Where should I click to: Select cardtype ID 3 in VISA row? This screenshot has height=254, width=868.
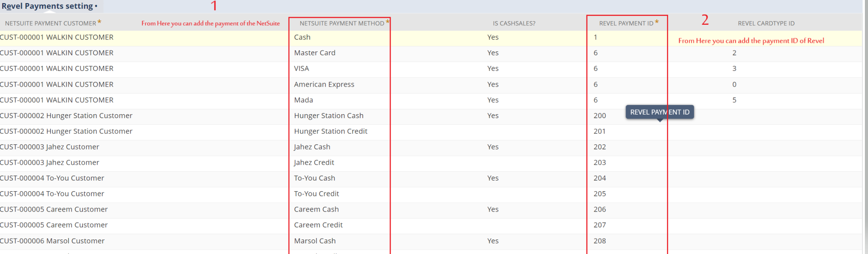pyautogui.click(x=734, y=69)
